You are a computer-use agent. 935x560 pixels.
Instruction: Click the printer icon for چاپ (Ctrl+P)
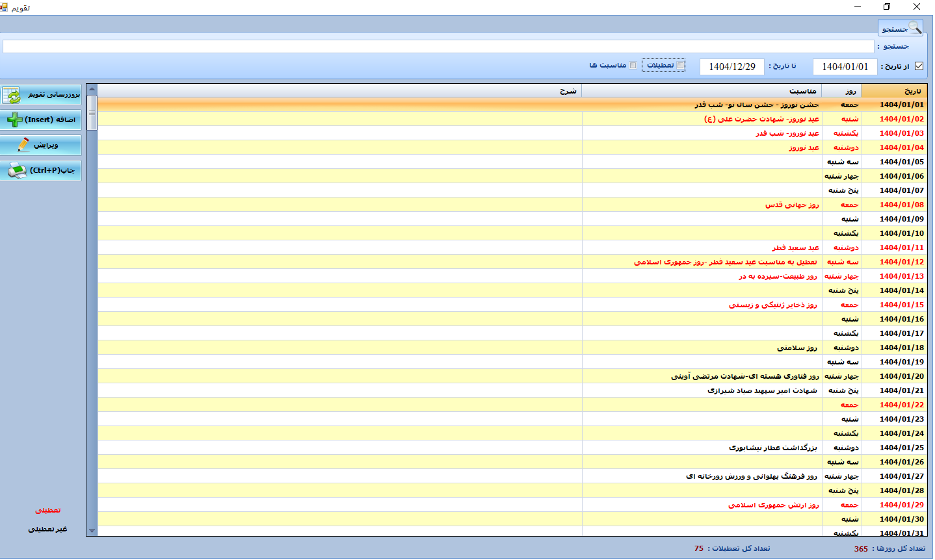17,171
